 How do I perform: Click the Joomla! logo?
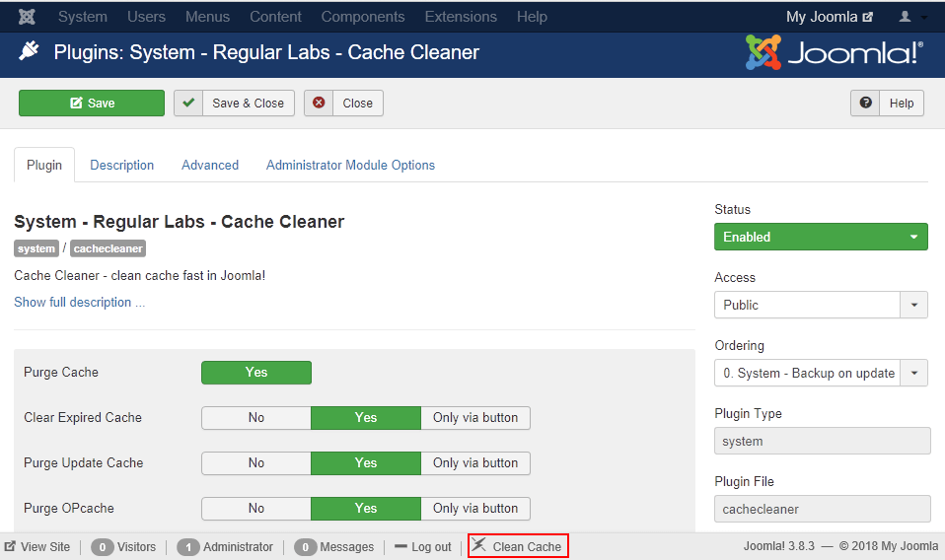tap(835, 52)
